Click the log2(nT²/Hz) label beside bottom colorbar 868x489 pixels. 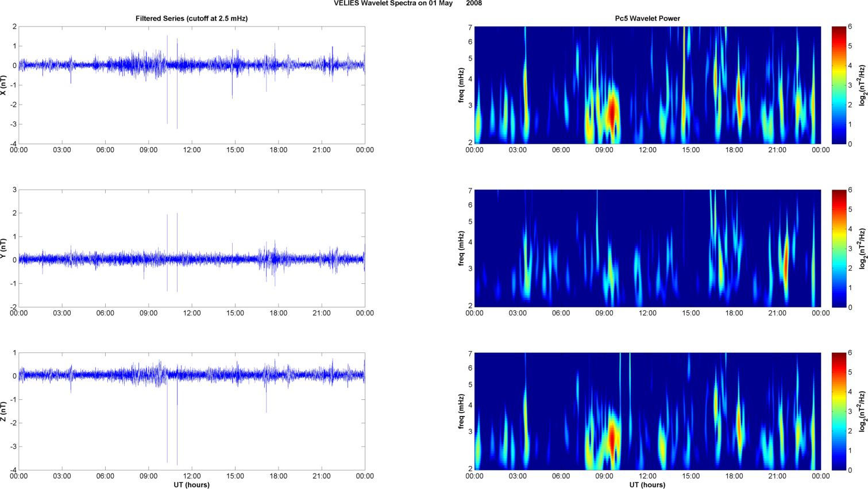pos(863,411)
